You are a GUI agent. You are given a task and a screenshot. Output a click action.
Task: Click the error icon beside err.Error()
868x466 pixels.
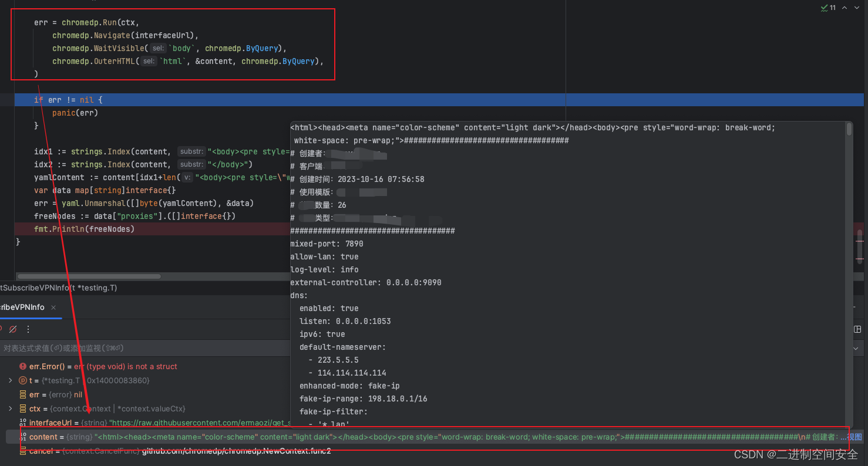coord(23,366)
